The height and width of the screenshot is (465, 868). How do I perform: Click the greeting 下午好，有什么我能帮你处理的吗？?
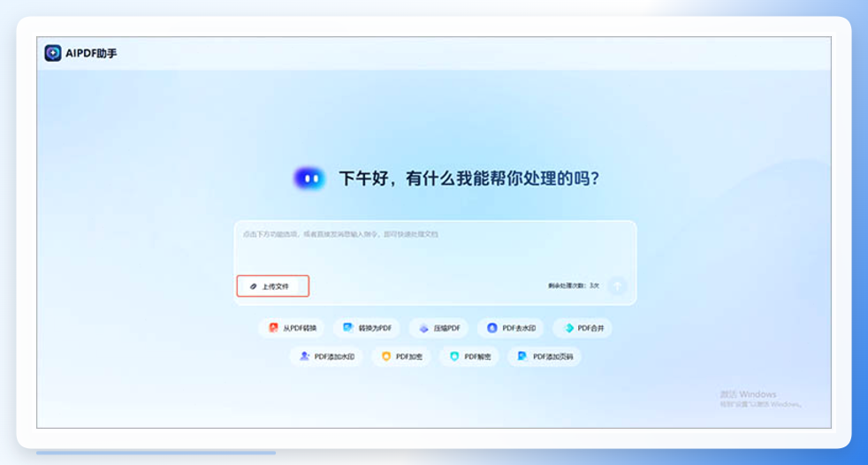click(x=468, y=179)
